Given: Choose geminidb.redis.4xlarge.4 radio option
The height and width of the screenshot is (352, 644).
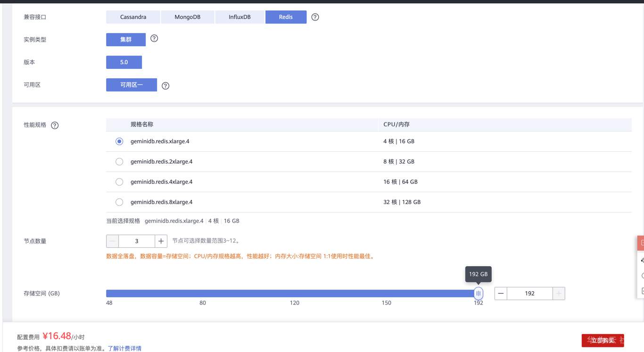Looking at the screenshot, I should (119, 182).
